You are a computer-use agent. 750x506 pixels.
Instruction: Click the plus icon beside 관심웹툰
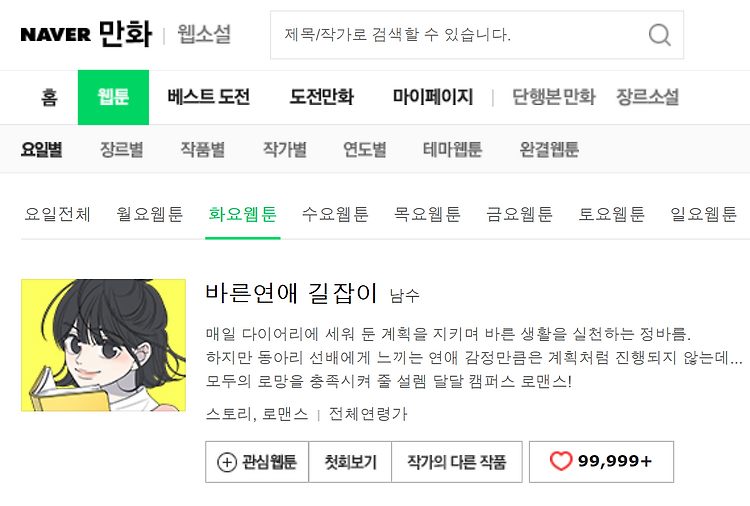227,462
